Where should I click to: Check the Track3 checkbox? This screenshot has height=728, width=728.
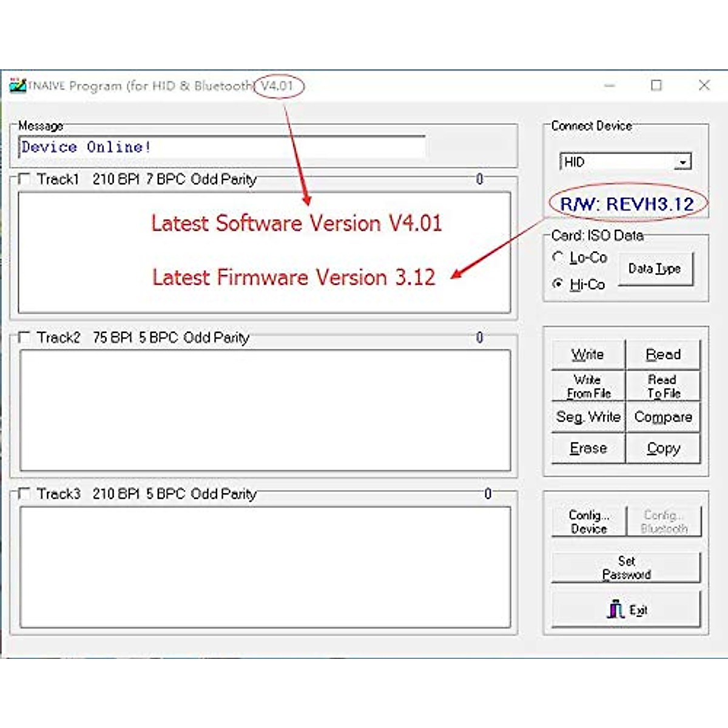coord(24,494)
